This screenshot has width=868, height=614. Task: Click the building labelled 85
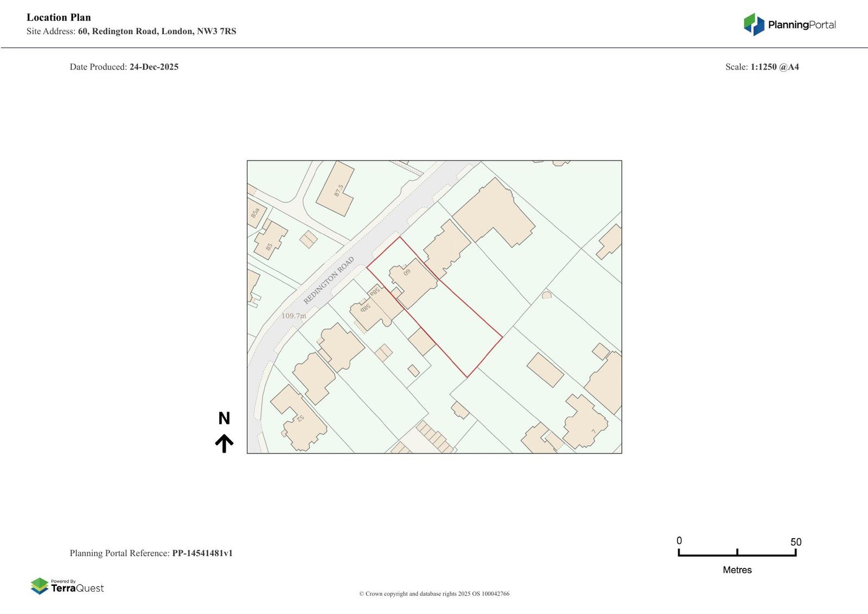[270, 240]
